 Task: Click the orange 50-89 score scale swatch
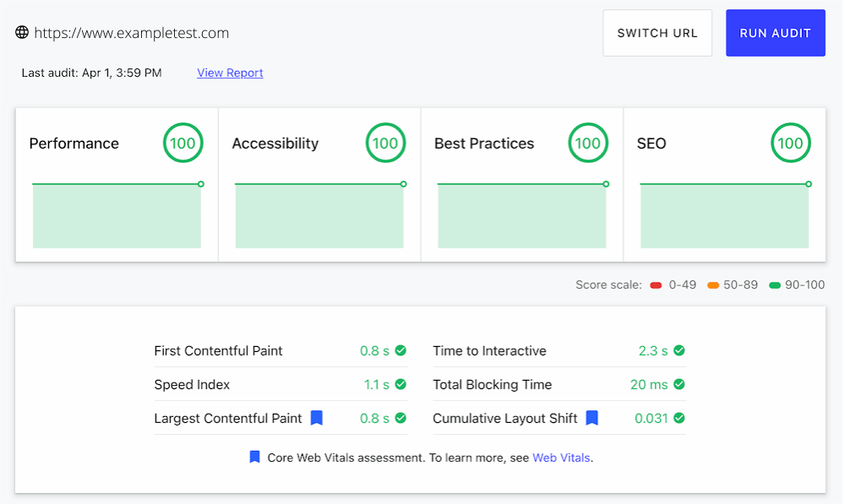coord(713,285)
